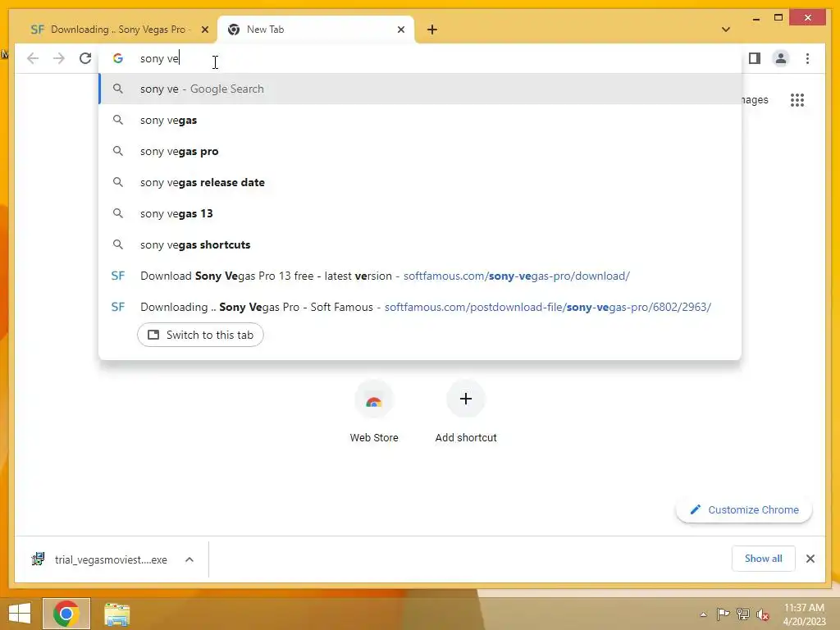The width and height of the screenshot is (840, 630).
Task: Open the Web Store shortcut
Action: (x=374, y=412)
